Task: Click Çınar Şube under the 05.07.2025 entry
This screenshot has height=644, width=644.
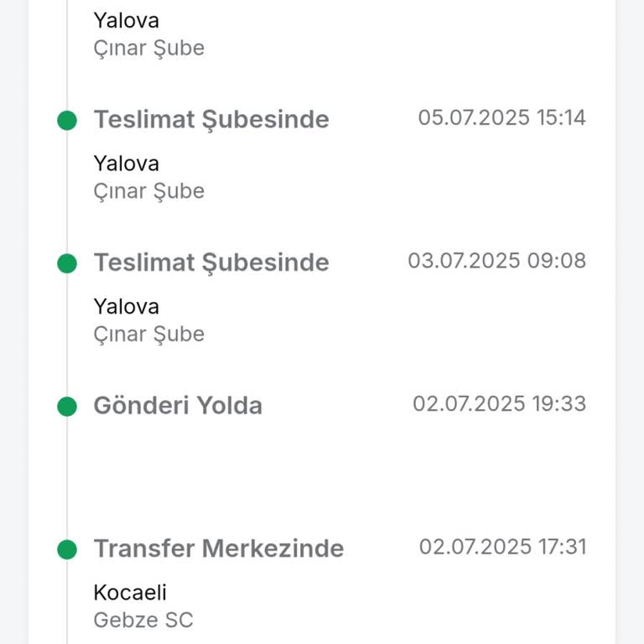Action: [x=148, y=191]
